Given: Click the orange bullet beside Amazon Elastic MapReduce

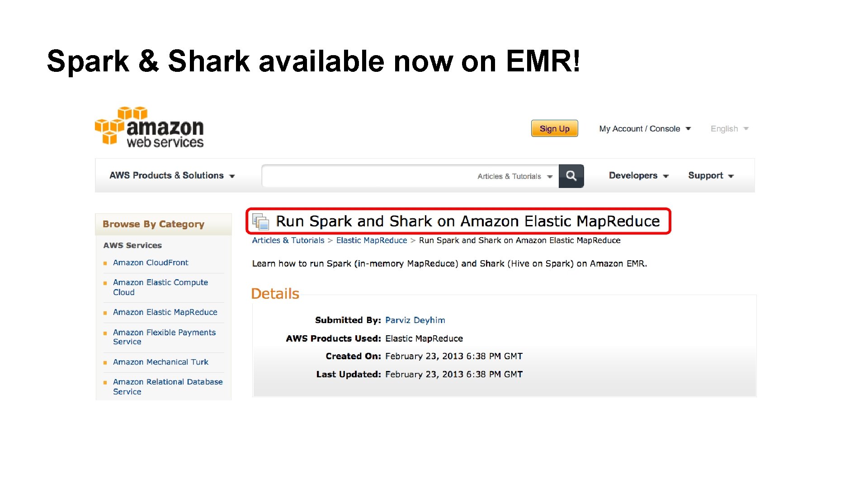Looking at the screenshot, I should pos(105,312).
